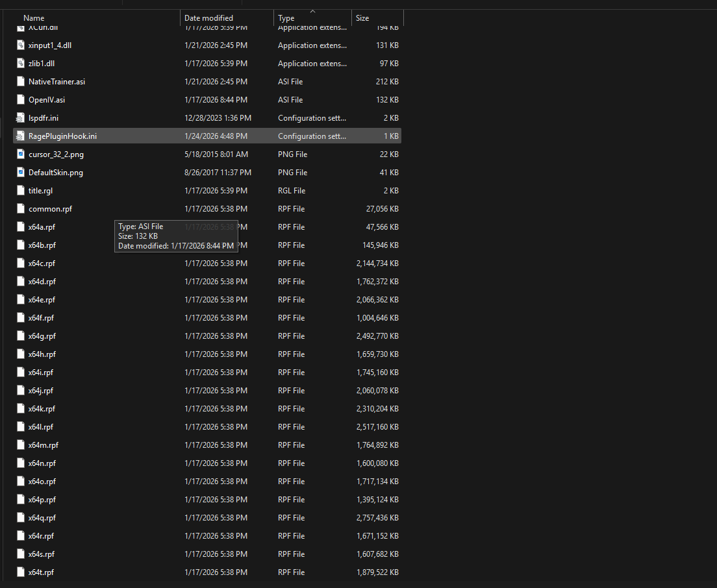Click the 2,144,734 KB size cell
Viewport: 717px width, 588px height.
point(377,263)
